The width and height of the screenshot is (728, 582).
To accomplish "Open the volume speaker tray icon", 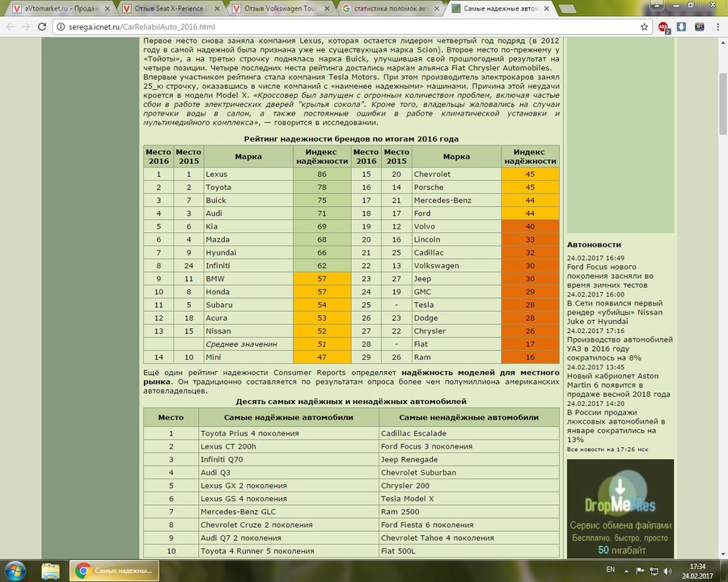I will point(667,571).
